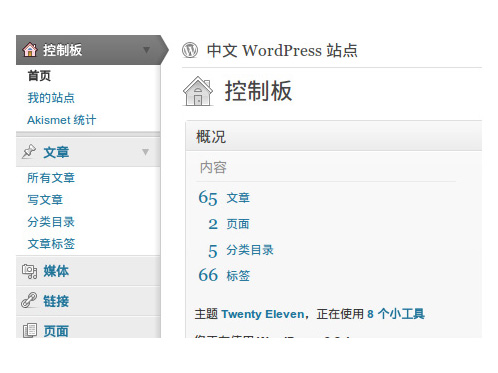Viewport: 498px width, 373px height.
Task: Click 分类目录 link in 概况 box
Action: click(x=250, y=250)
